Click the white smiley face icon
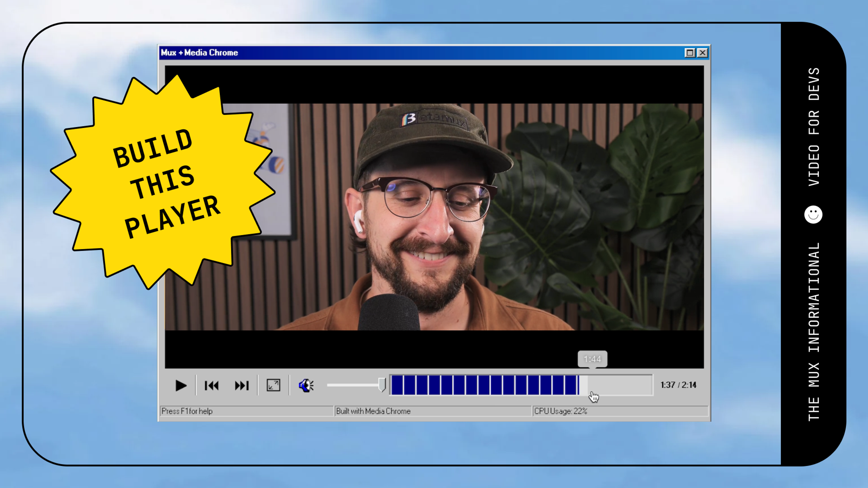Image resolution: width=868 pixels, height=488 pixels. [813, 214]
